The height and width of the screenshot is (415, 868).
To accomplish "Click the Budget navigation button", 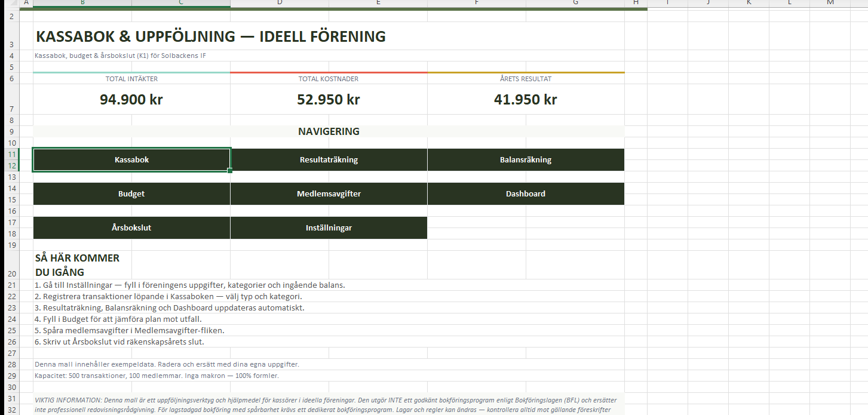I will coord(131,193).
